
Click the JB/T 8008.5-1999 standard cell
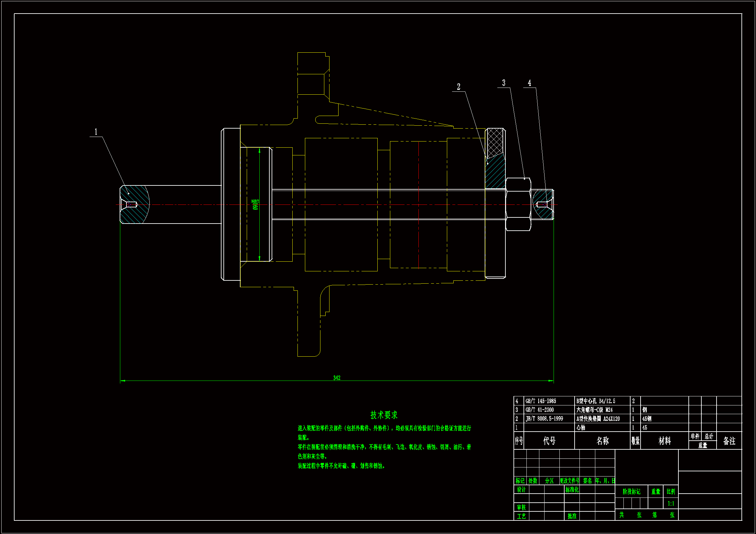pos(544,419)
